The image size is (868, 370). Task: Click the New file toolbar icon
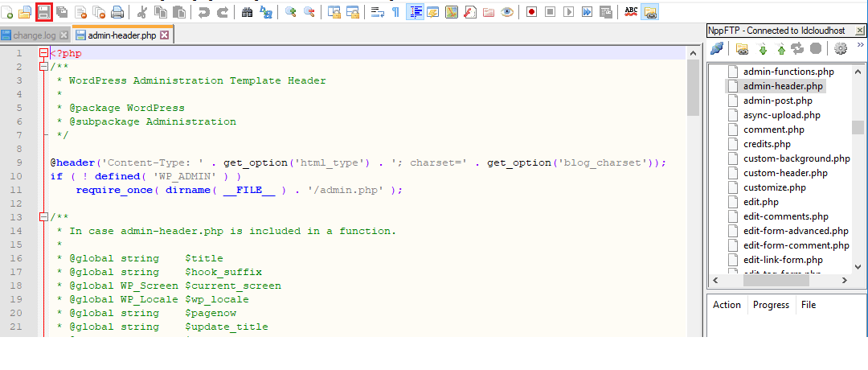8,11
